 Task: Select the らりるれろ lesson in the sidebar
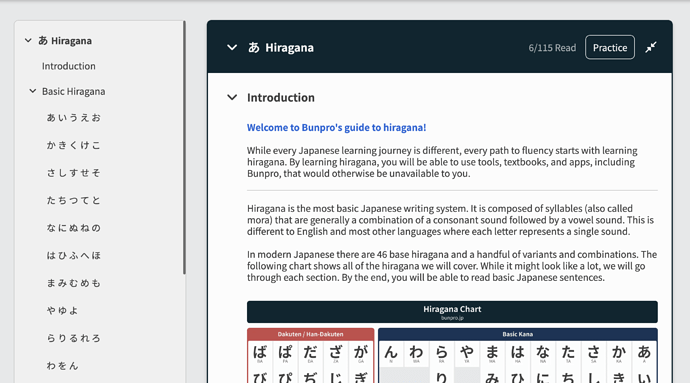[x=73, y=338]
